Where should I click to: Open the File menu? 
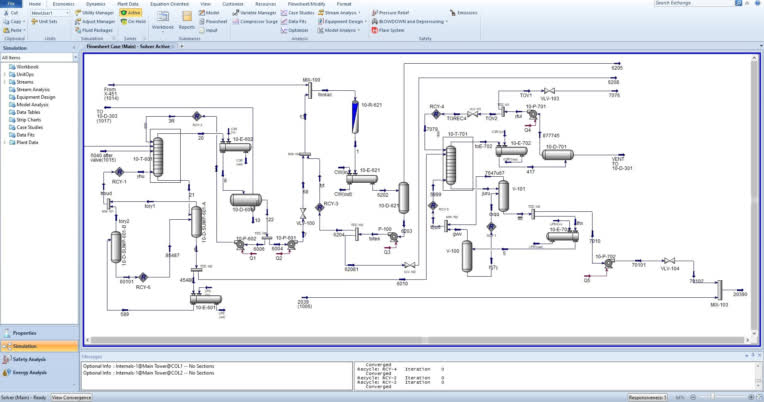[x=11, y=3]
